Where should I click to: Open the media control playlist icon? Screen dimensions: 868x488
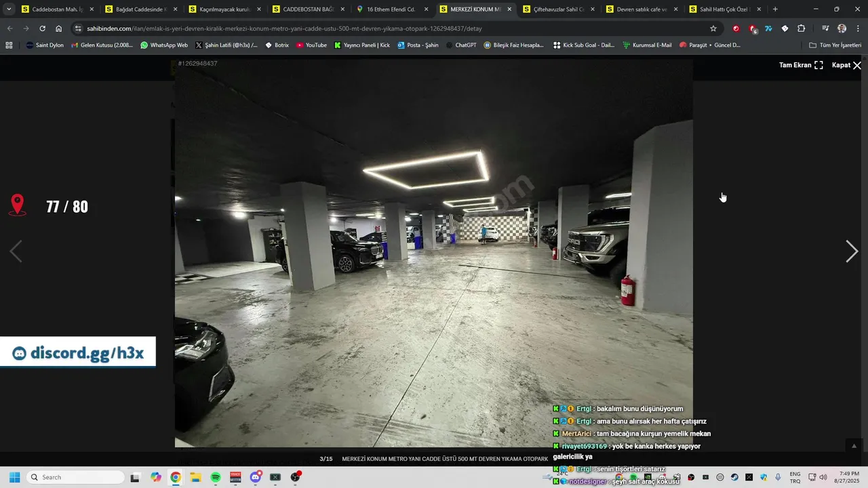coord(825,28)
